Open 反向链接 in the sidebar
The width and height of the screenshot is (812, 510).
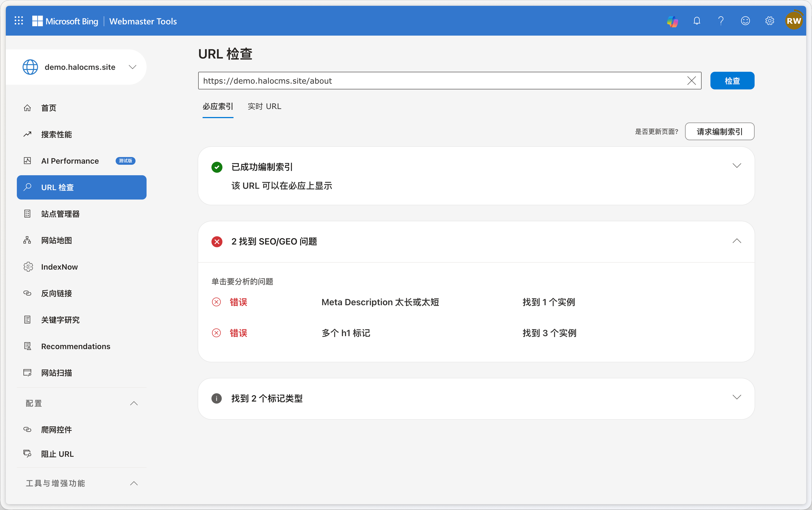[x=82, y=293]
